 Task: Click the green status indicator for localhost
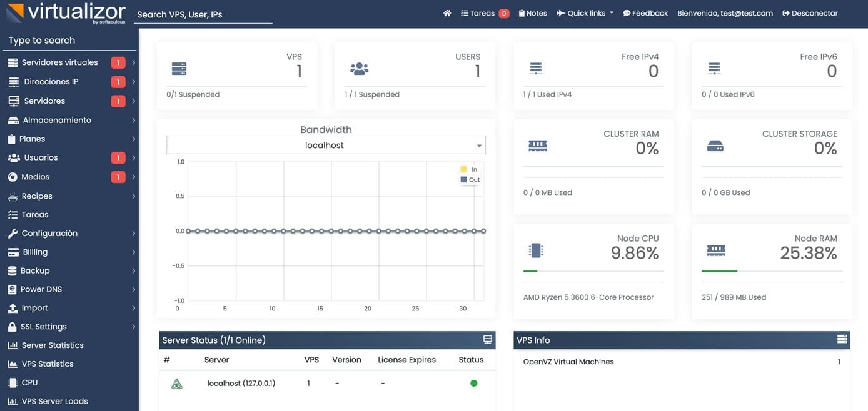click(473, 383)
